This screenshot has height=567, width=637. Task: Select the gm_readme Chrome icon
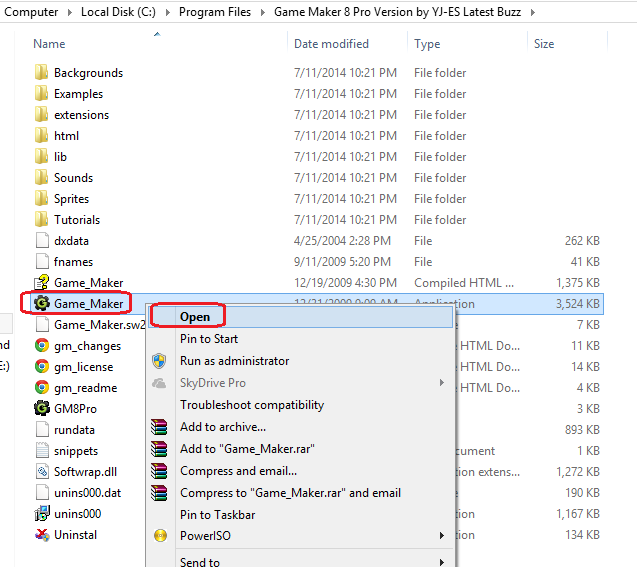click(42, 387)
